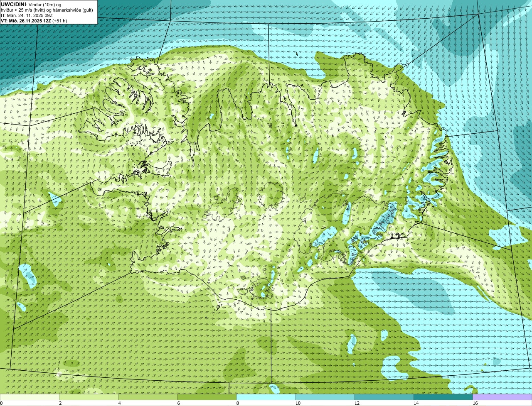This screenshot has height=406, width=532.
Task: Click the legend scale label "10"
Action: [x=298, y=403]
